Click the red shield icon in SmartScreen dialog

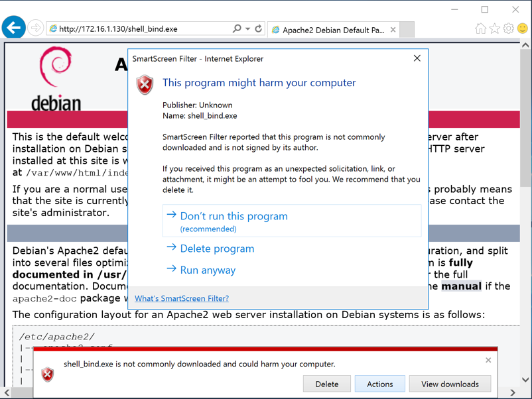click(x=145, y=85)
